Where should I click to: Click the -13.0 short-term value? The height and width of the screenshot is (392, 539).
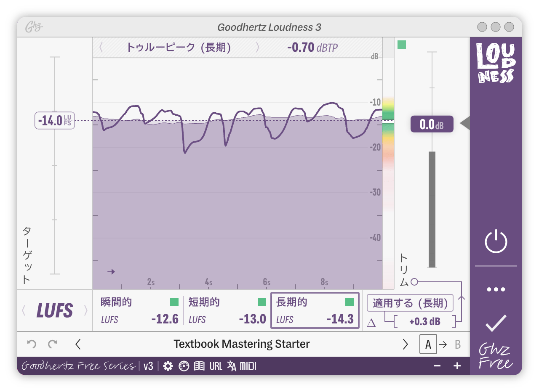click(x=252, y=319)
